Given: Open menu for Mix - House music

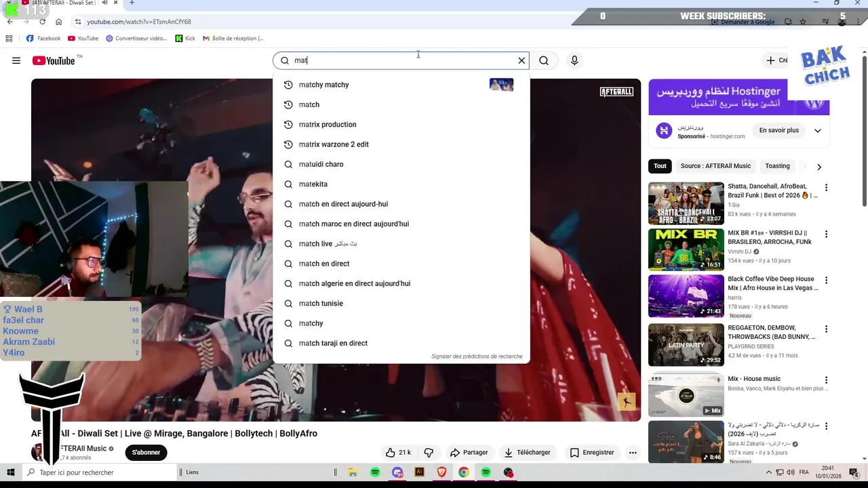Looking at the screenshot, I should coord(826,380).
